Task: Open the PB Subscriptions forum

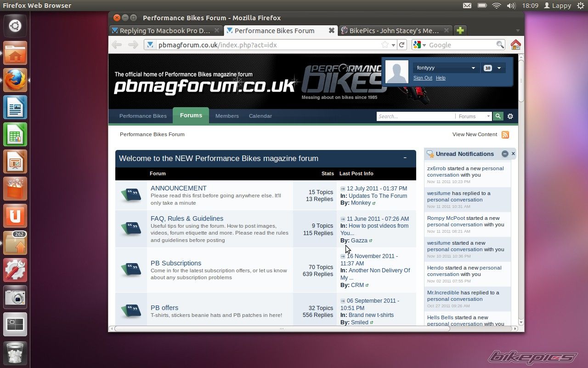Action: coord(176,263)
